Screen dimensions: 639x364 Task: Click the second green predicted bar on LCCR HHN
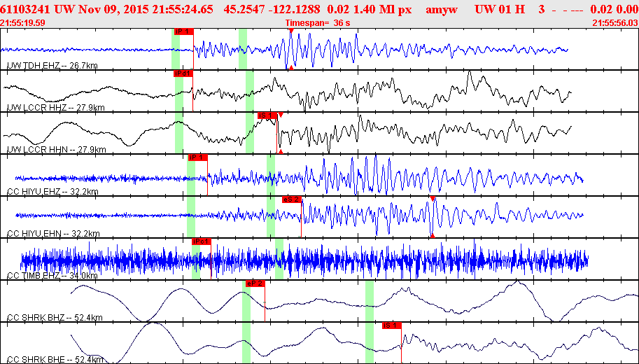[250, 133]
